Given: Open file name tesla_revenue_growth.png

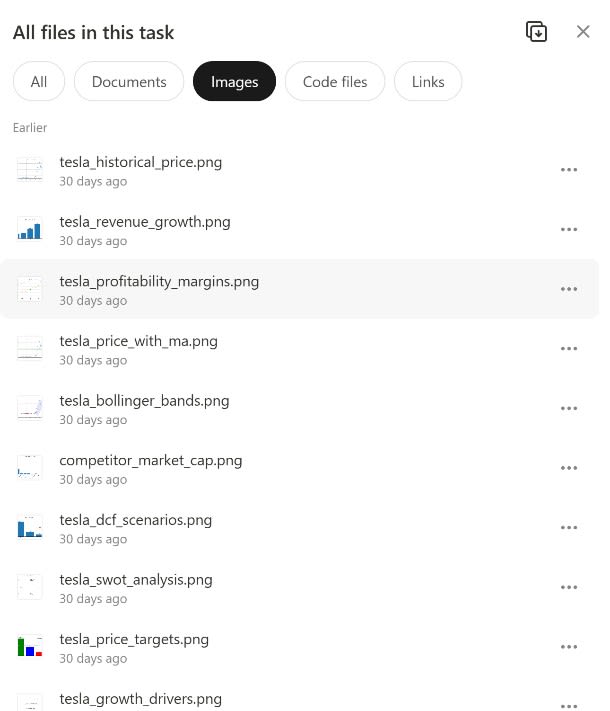Looking at the screenshot, I should 145,222.
